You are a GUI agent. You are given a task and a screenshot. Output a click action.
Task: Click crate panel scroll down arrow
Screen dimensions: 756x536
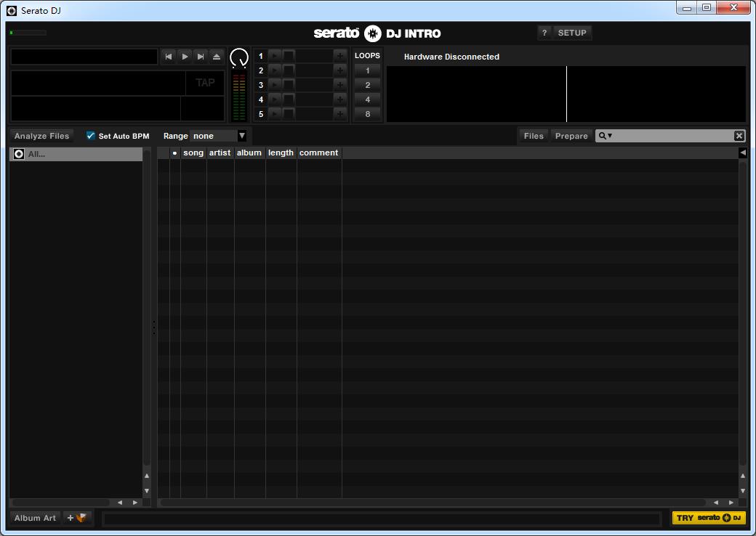point(147,491)
